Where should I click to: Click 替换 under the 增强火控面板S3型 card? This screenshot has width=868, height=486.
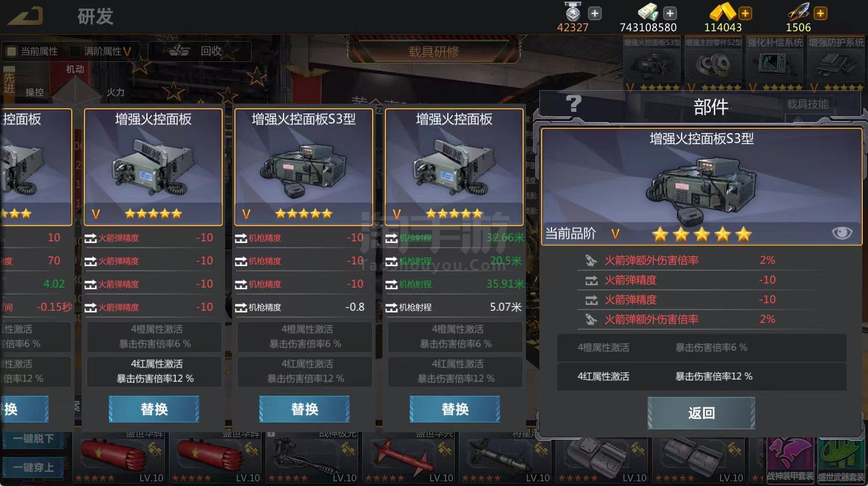(x=304, y=409)
